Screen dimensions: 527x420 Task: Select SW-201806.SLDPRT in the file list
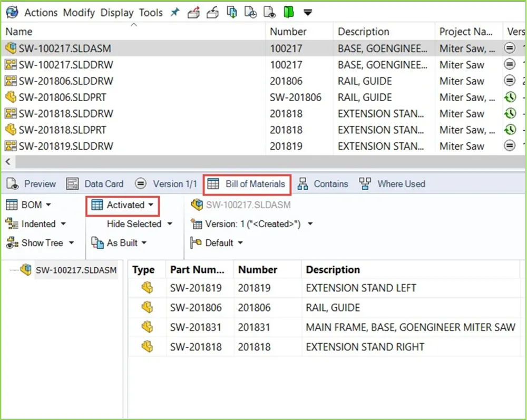pyautogui.click(x=62, y=97)
